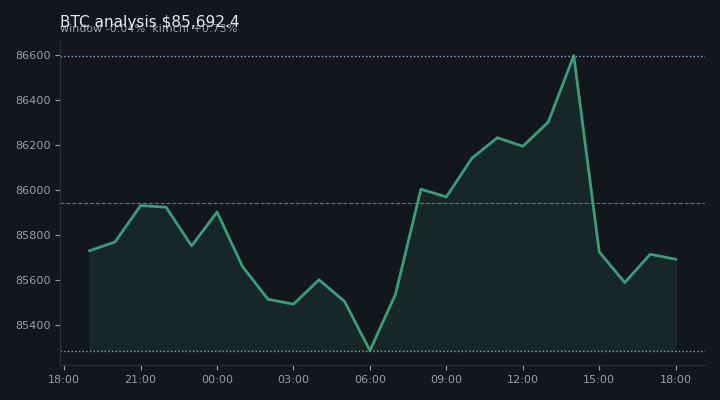This screenshot has width=720, height=400.
Task: Click the 09:00 time axis label
Action: (x=446, y=380)
